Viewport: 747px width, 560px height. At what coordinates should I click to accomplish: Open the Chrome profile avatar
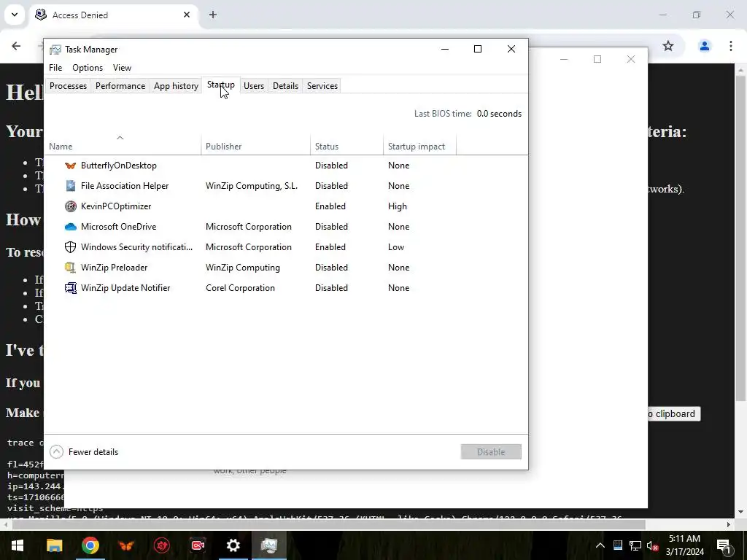[705, 46]
